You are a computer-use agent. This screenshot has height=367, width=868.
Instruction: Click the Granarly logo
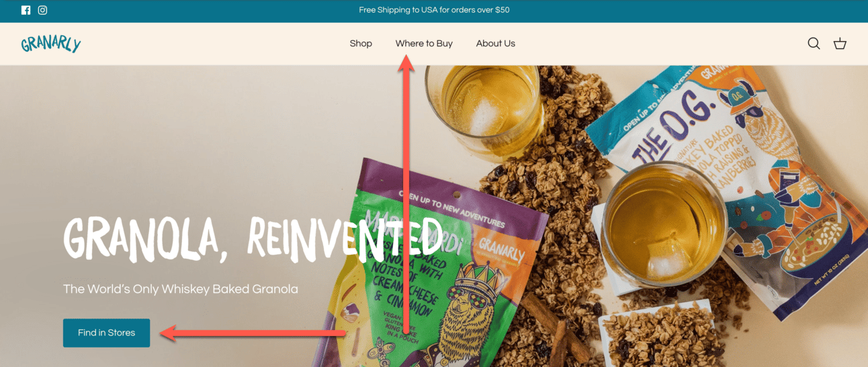click(51, 44)
